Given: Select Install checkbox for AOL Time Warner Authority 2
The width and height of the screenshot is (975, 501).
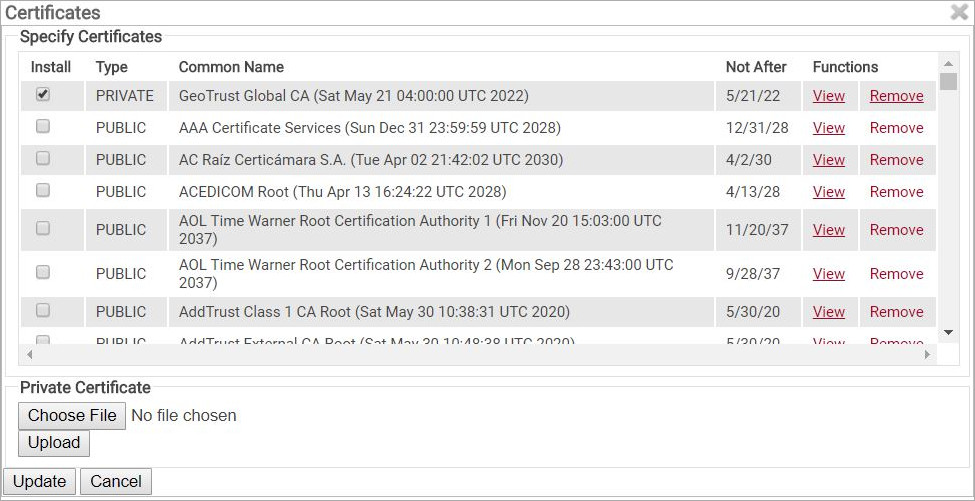Looking at the screenshot, I should tap(43, 272).
